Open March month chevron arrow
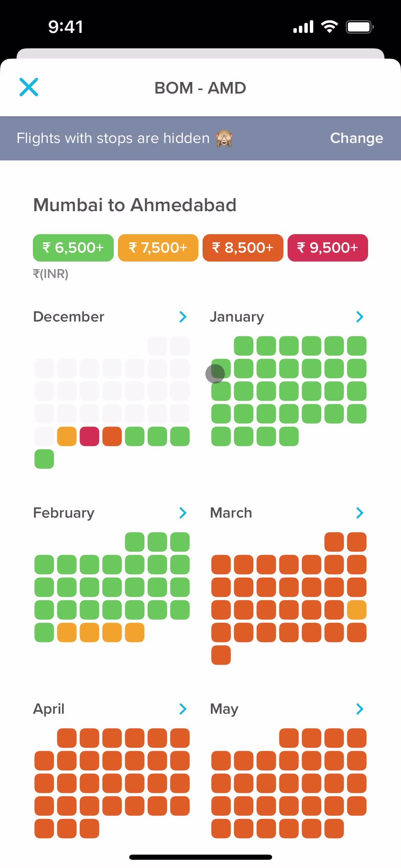 pyautogui.click(x=360, y=513)
